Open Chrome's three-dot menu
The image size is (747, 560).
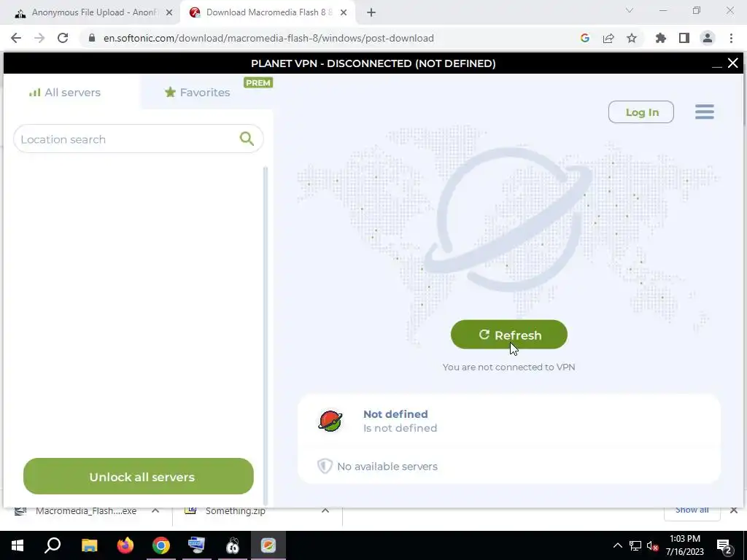(731, 38)
